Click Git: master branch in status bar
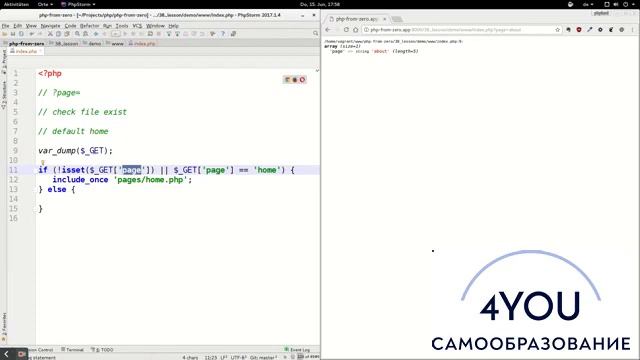Viewport: 640px width, 360px height. tap(263, 357)
